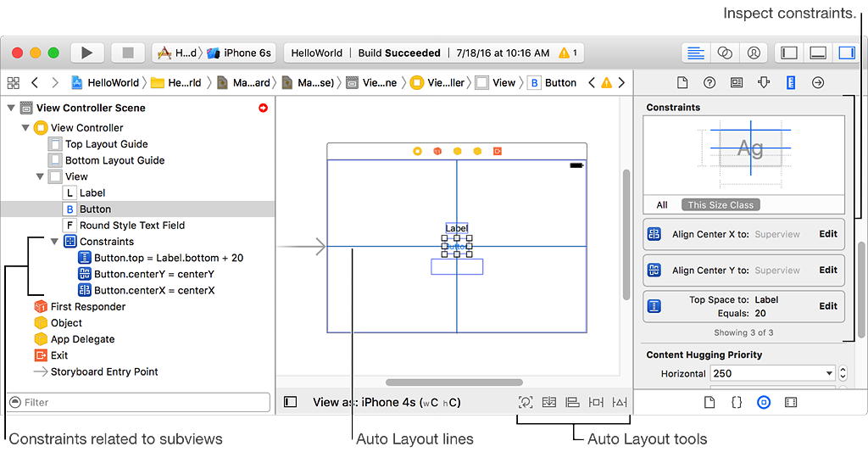This screenshot has height=452, width=868.
Task: Open Resolve Auto Layout Issues tool
Action: [x=620, y=403]
